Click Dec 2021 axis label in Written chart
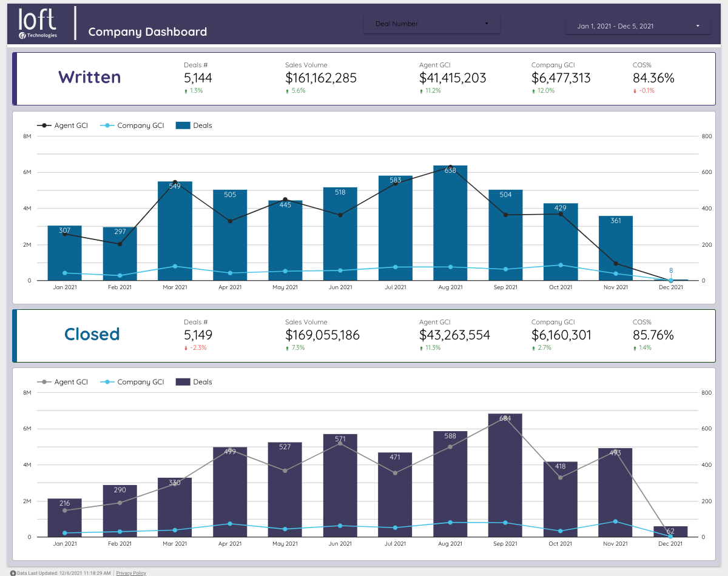 tap(670, 287)
